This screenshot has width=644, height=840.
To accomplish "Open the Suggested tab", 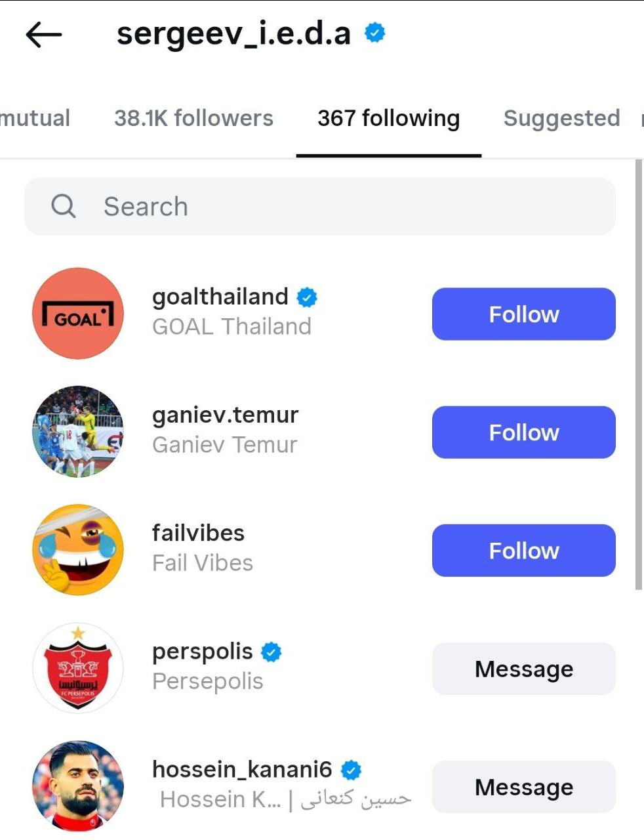I will (x=561, y=118).
